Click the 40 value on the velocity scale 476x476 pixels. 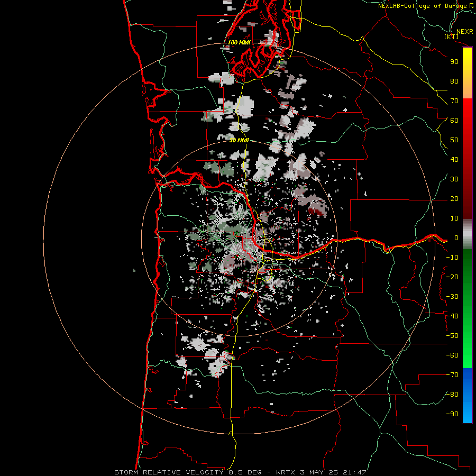[454, 159]
